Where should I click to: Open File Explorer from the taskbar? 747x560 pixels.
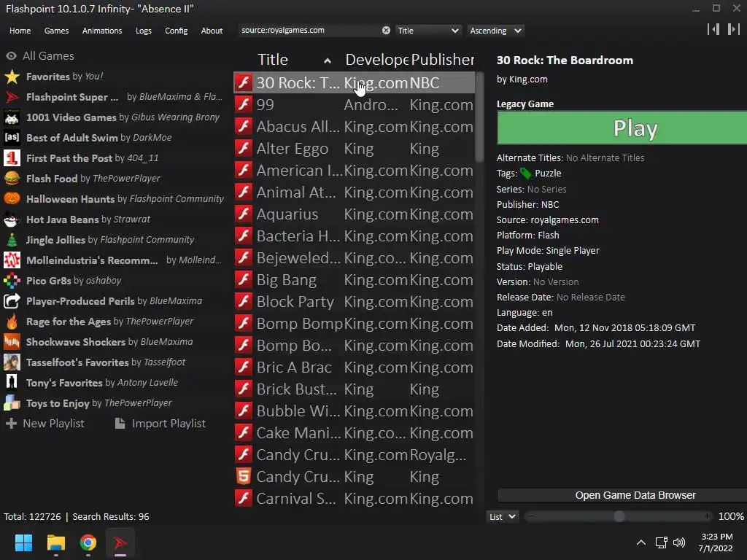pos(55,542)
